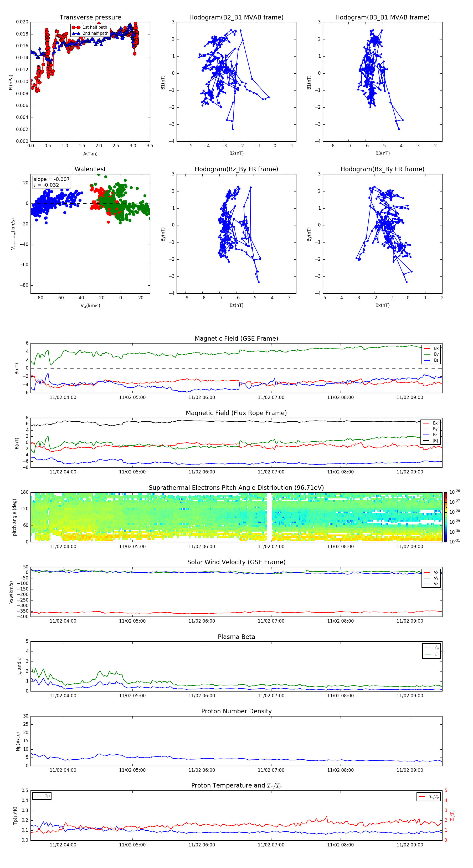Click the 'Bz(nT)' x-axis label
This screenshot has width=473, height=868.
[x=236, y=305]
